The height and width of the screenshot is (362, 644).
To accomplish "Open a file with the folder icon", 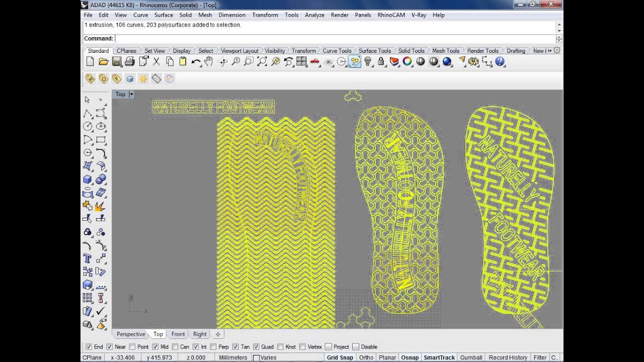I will 104,61.
